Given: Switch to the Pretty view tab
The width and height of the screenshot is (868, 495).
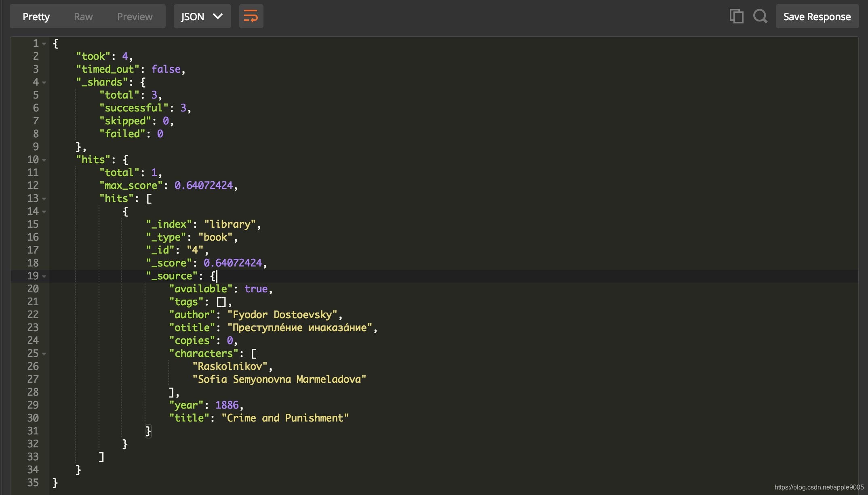Looking at the screenshot, I should pyautogui.click(x=36, y=17).
